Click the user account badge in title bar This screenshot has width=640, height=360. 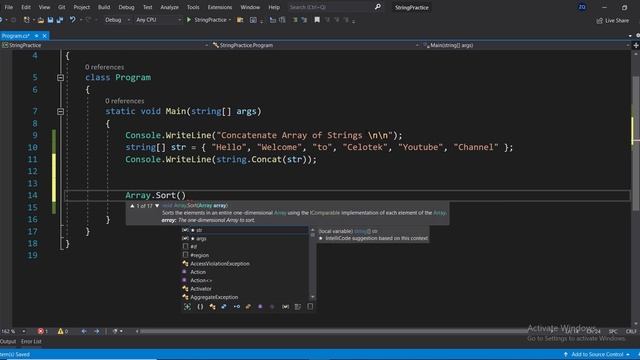coord(582,7)
